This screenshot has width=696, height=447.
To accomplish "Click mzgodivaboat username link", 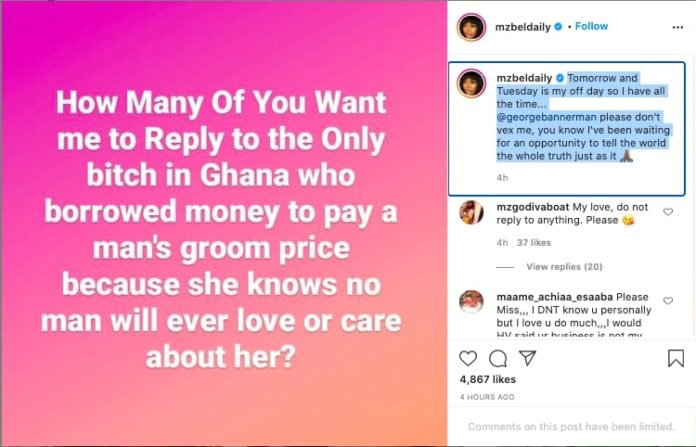I will 532,207.
